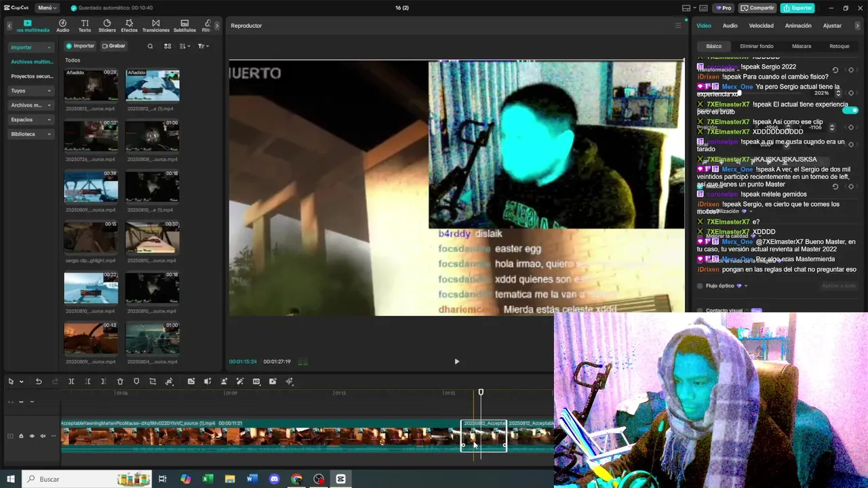This screenshot has height=488, width=868.
Task: Click the timeline playhead marker
Action: coord(481,392)
